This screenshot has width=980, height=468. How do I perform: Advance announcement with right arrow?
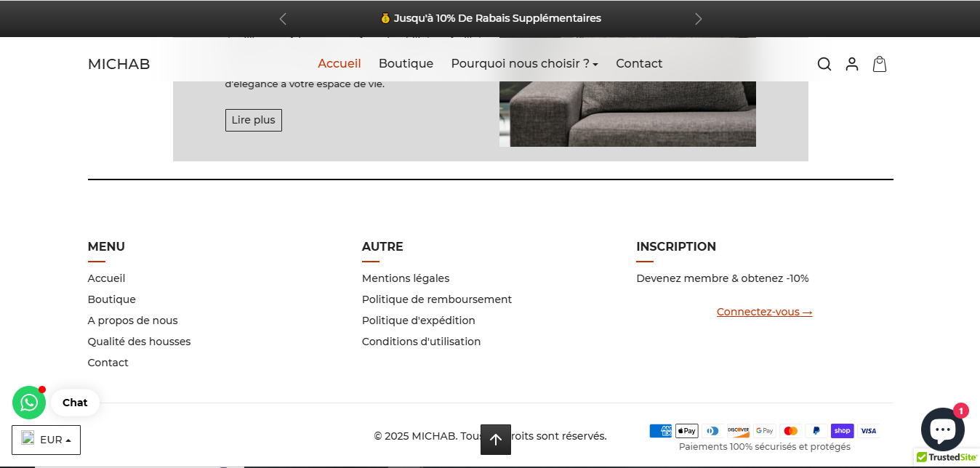click(698, 19)
